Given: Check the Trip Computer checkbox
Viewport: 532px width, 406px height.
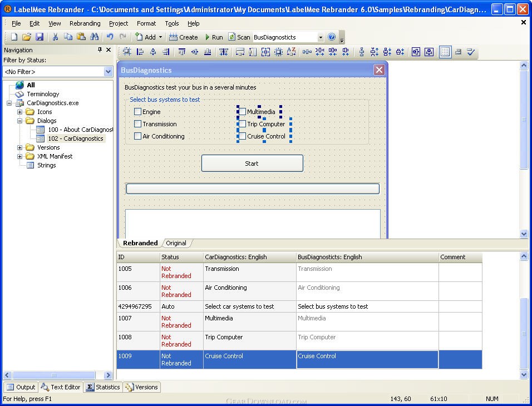Looking at the screenshot, I should [242, 124].
